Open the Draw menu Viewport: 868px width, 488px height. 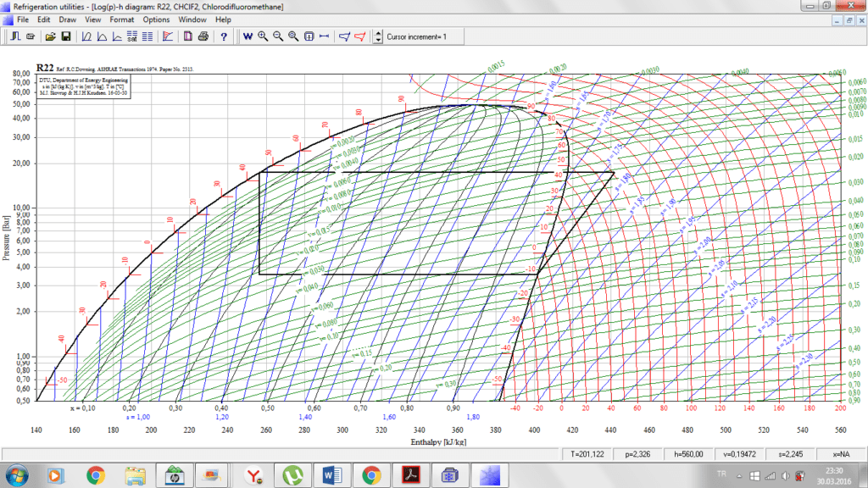[x=68, y=19]
